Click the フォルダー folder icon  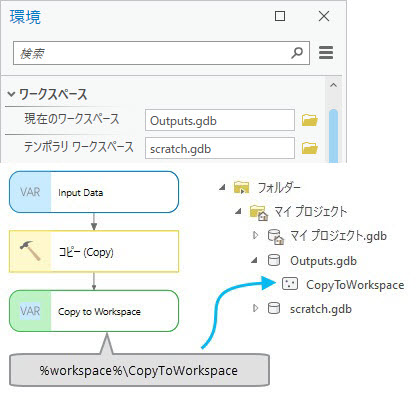241,188
